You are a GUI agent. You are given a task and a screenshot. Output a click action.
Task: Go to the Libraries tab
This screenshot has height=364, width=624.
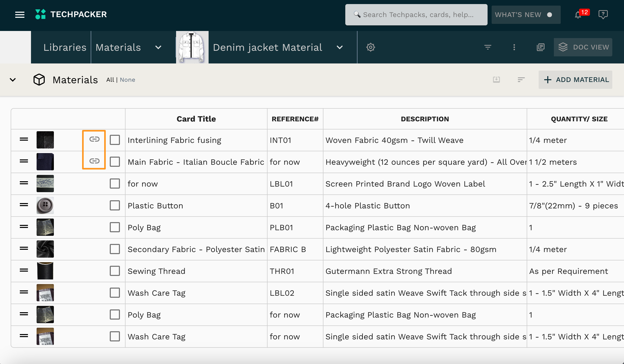click(65, 47)
